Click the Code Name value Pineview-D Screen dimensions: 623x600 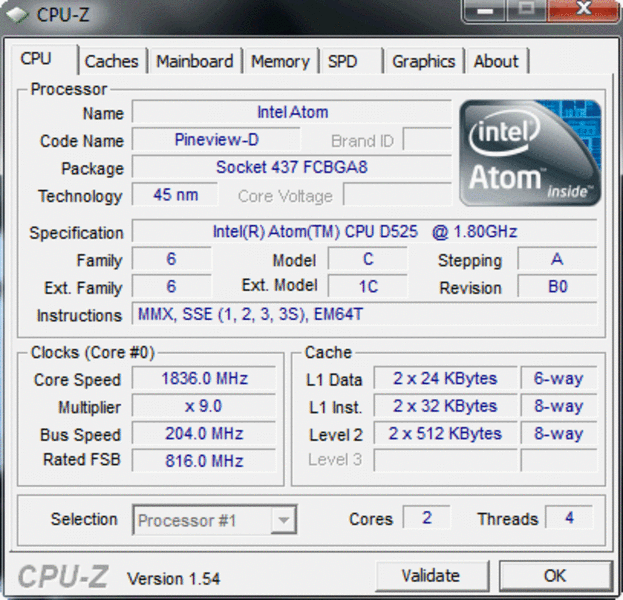click(217, 139)
